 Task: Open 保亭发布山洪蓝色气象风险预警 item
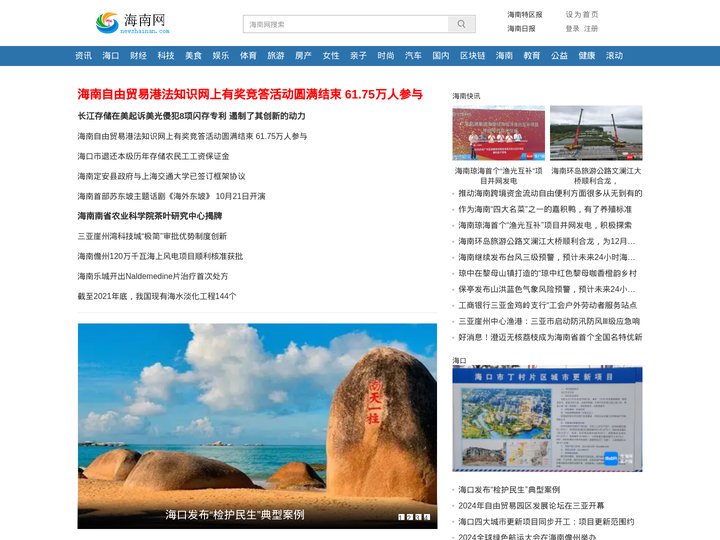click(547, 289)
